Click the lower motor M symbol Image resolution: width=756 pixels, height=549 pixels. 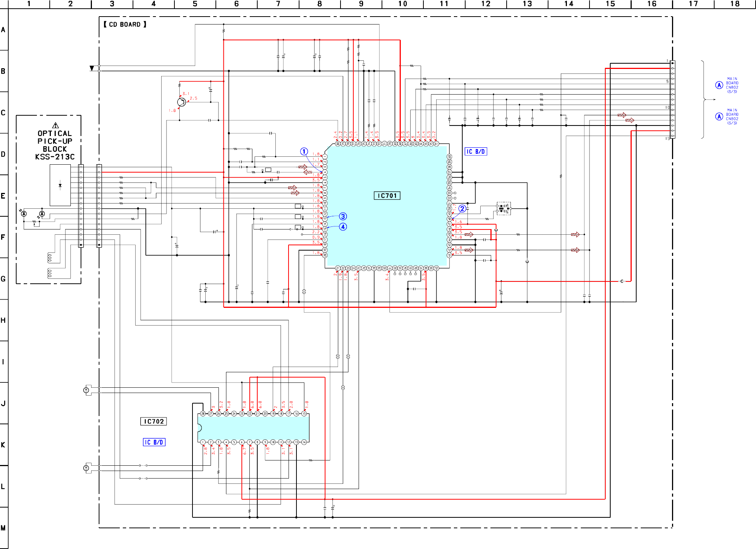[x=86, y=468]
